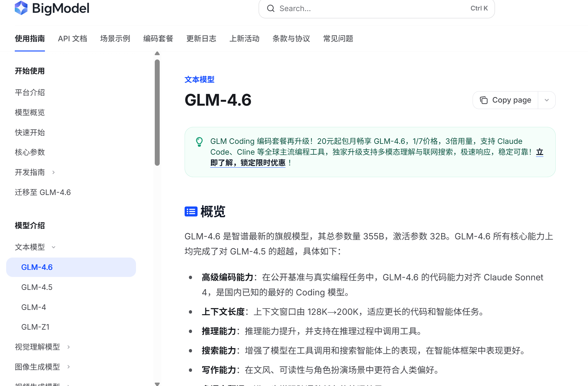Click the BigModel brand name text

(61, 8)
